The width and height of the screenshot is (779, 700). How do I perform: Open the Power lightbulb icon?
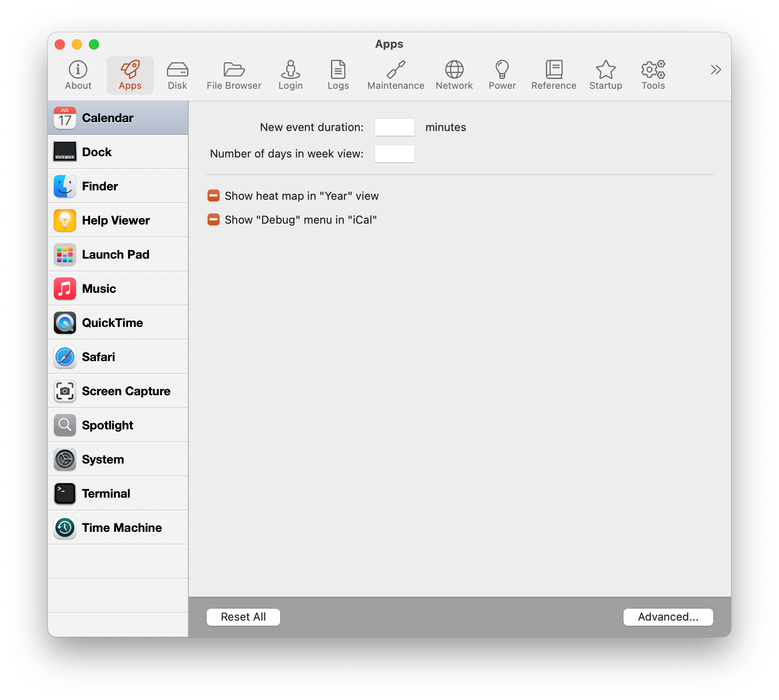pos(502,70)
